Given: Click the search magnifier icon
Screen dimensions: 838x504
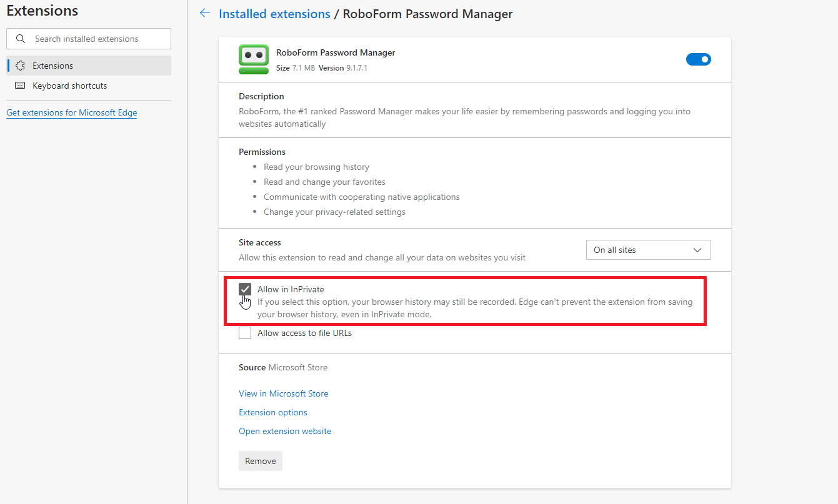Looking at the screenshot, I should coord(21,39).
